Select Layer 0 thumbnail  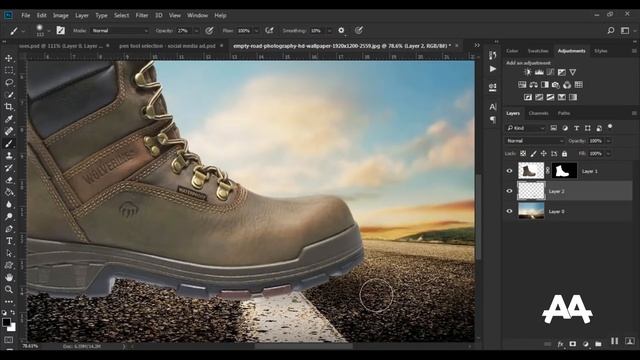[531, 211]
